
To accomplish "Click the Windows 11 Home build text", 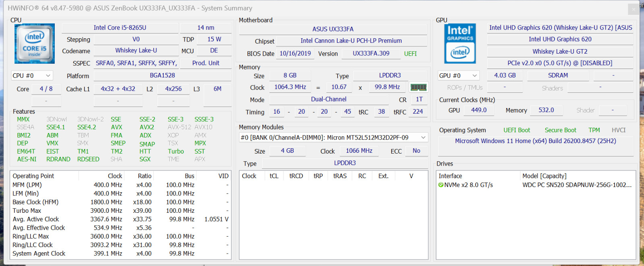I will pyautogui.click(x=535, y=141).
